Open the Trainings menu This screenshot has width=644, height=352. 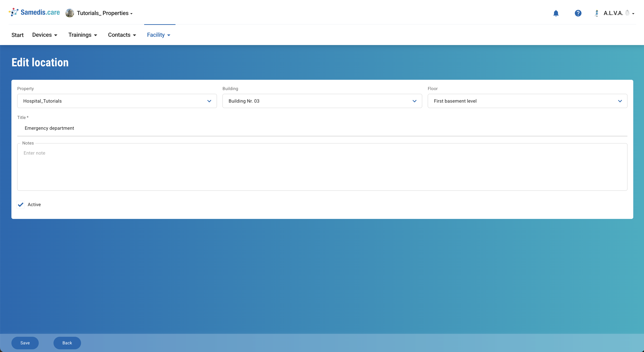(x=83, y=35)
